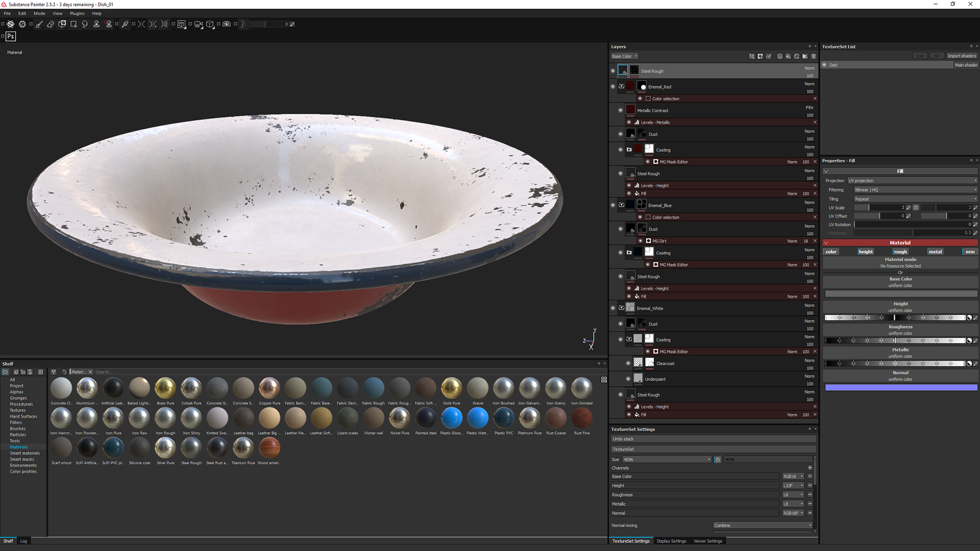Image resolution: width=980 pixels, height=551 pixels.
Task: Add a new fill layer icon
Action: click(x=788, y=56)
